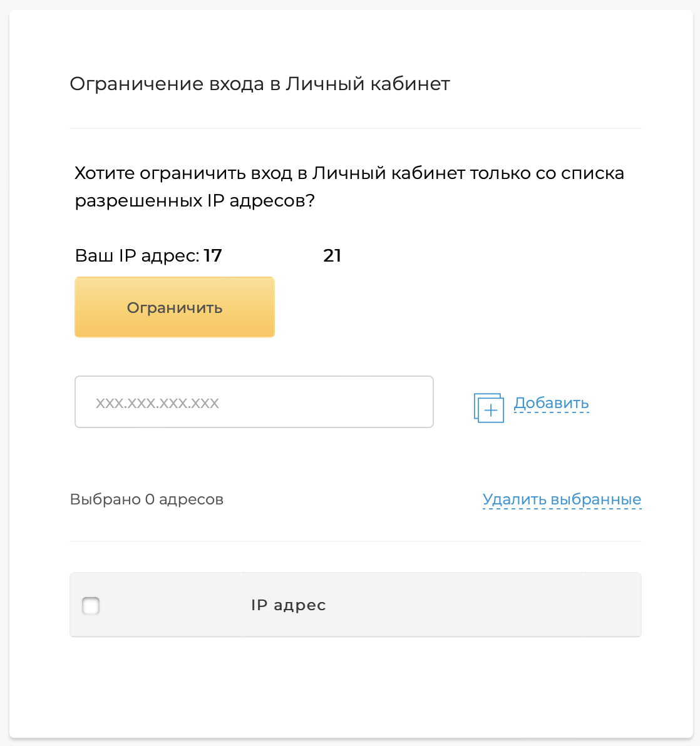Click inside the IP address entry box
The height and width of the screenshot is (746, 700).
tap(254, 402)
